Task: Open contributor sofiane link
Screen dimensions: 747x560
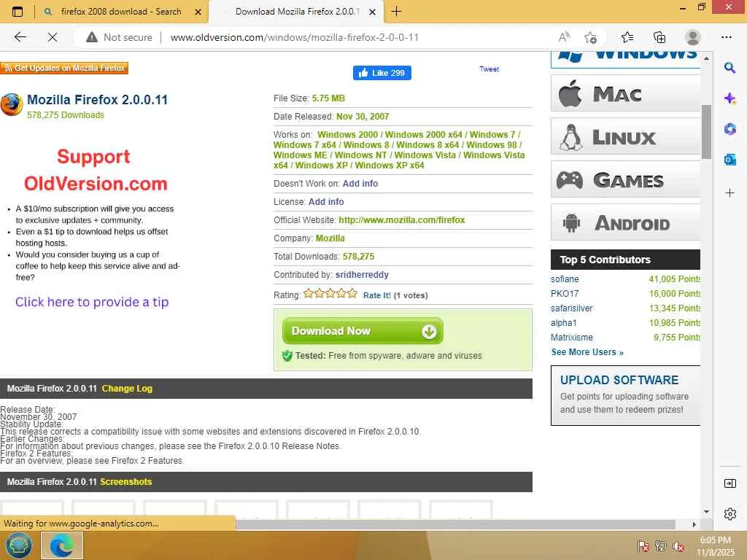Action: click(565, 279)
